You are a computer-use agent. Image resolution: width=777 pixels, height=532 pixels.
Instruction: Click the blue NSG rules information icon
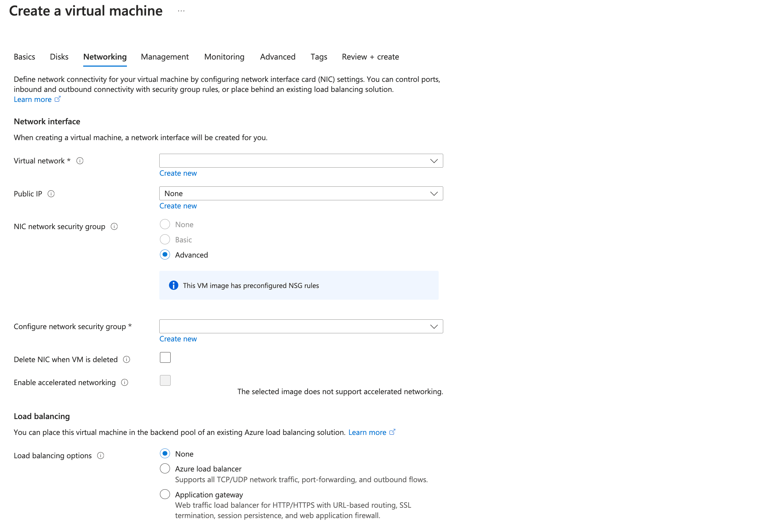pos(174,285)
